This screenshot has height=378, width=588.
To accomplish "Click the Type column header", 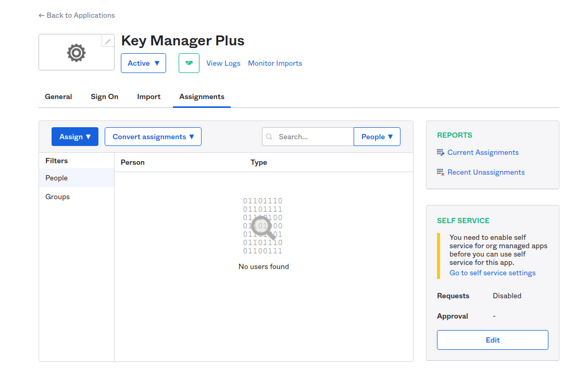I will 259,162.
